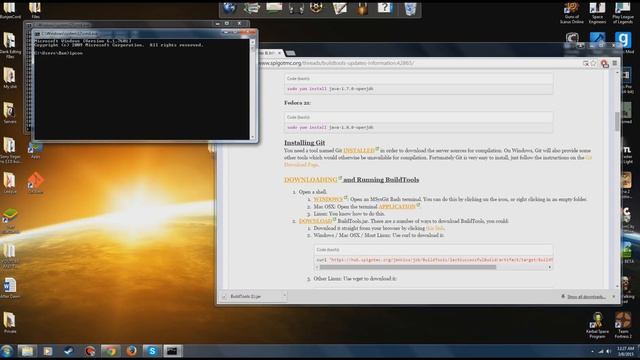Click the red extension icon in Chrome toolbar
The height and width of the screenshot is (360, 640).
(604, 63)
